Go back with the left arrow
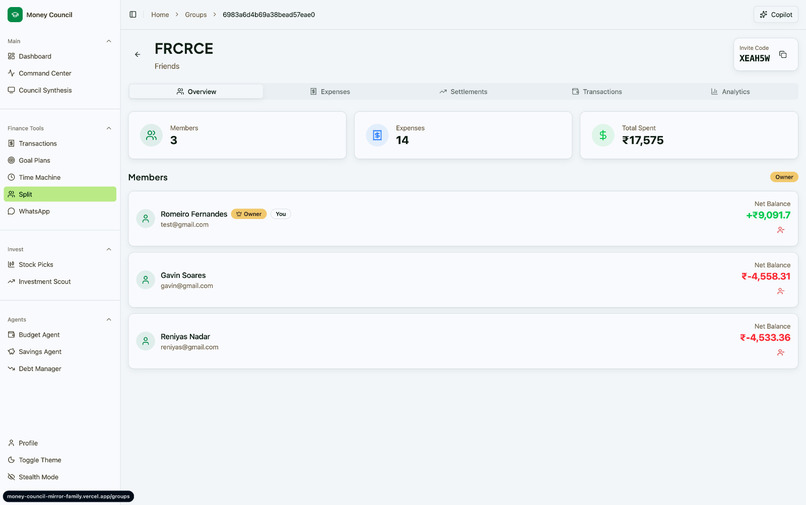The height and width of the screenshot is (505, 806). click(x=137, y=54)
